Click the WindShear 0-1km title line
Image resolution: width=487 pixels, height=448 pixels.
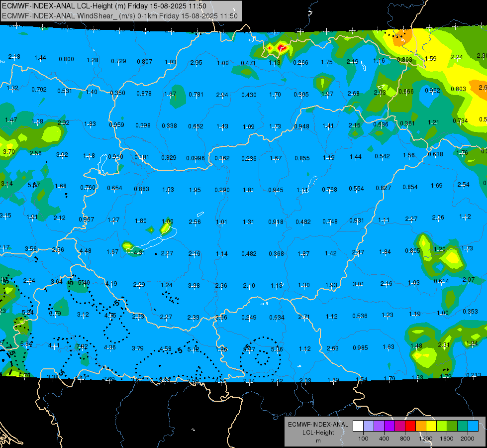[119, 16]
